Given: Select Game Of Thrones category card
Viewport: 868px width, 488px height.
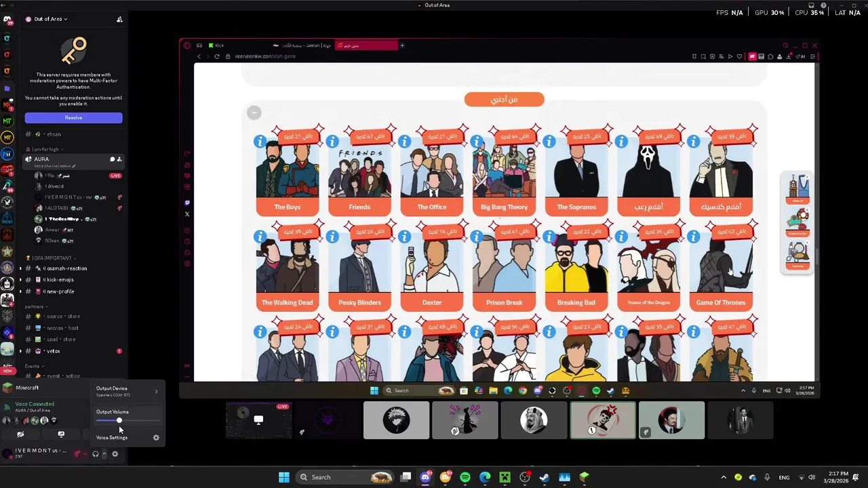Looking at the screenshot, I should tap(721, 266).
